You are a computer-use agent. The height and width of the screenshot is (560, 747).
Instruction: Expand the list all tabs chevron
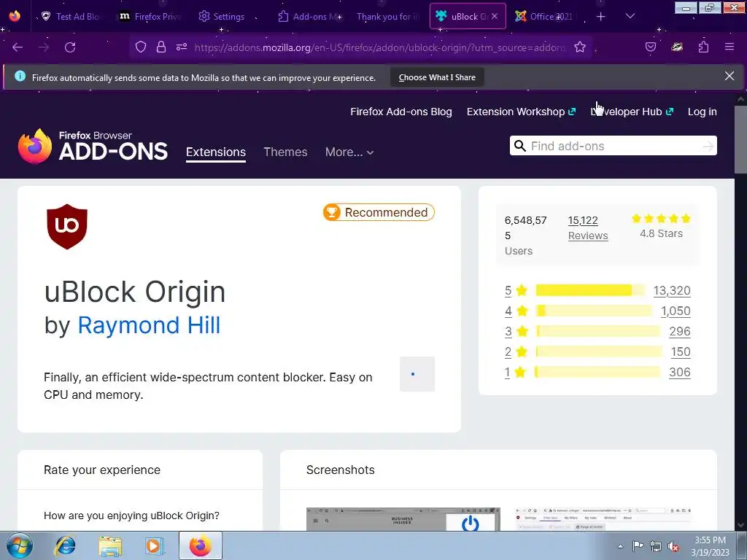pyautogui.click(x=630, y=16)
